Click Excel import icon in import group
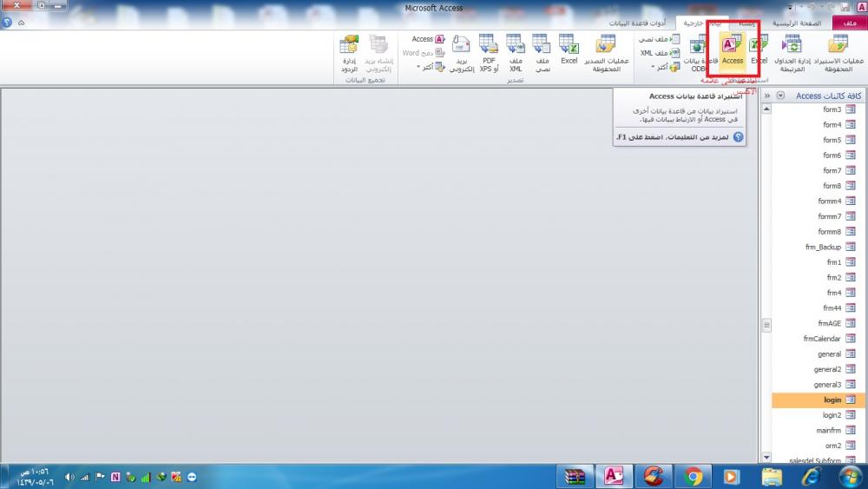This screenshot has width=868, height=489. (759, 50)
